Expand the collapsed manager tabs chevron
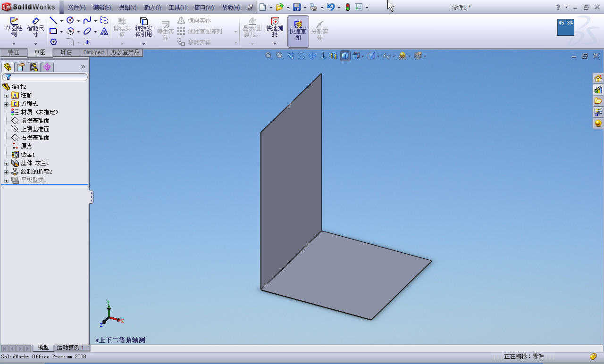This screenshot has width=604, height=364. pyautogui.click(x=83, y=67)
